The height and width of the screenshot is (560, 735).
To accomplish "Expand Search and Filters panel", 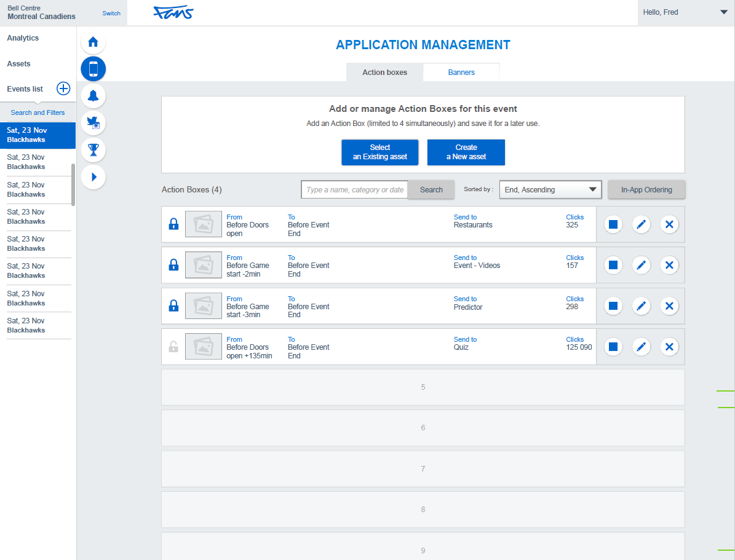I will click(x=38, y=112).
